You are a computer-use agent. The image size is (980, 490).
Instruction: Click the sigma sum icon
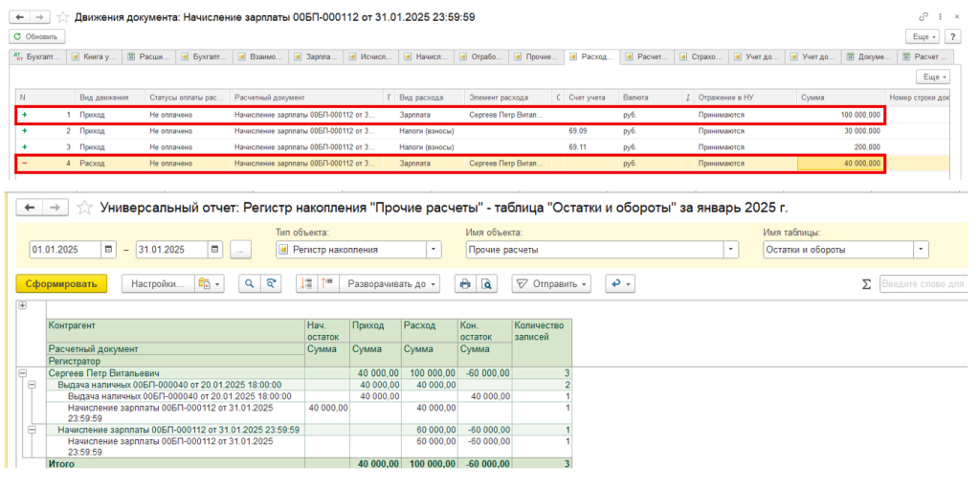tap(865, 284)
